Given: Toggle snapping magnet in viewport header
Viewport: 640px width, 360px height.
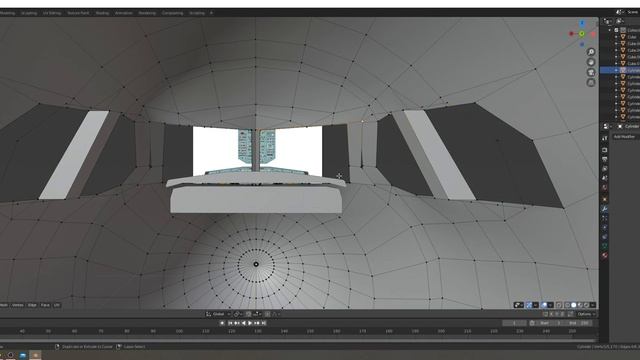Looking at the screenshot, I should click(x=249, y=314).
